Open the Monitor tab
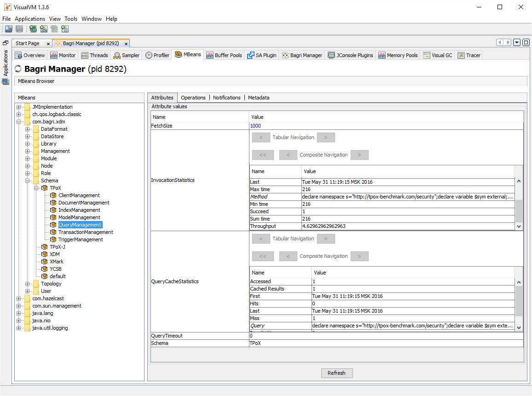The height and width of the screenshot is (396, 532). 63,55
